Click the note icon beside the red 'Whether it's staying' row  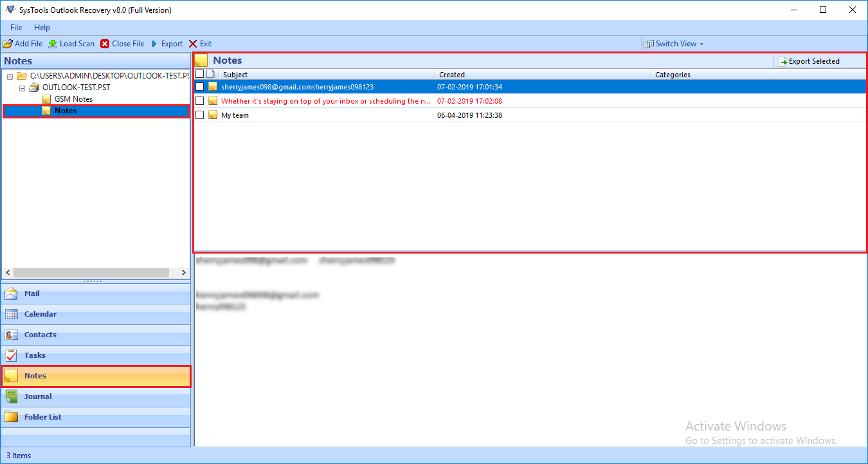(213, 101)
